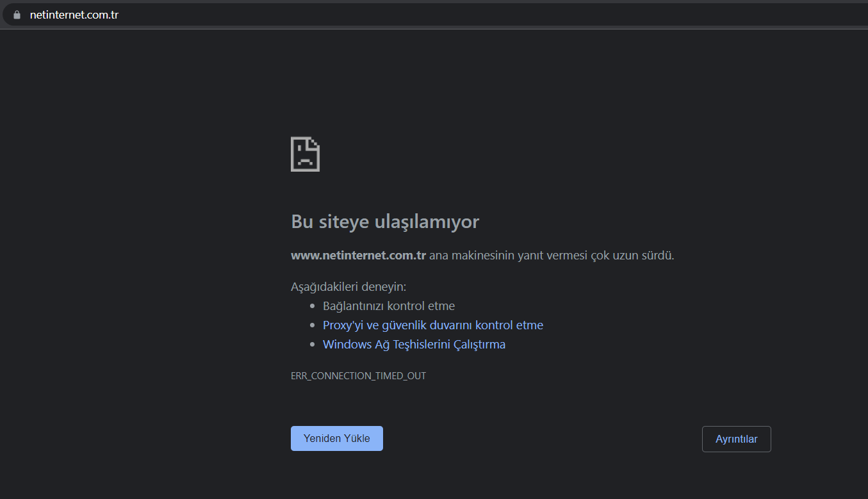The height and width of the screenshot is (499, 868).
Task: Run Windows Ağ Teşhislerini Çalıştırma link
Action: click(414, 345)
